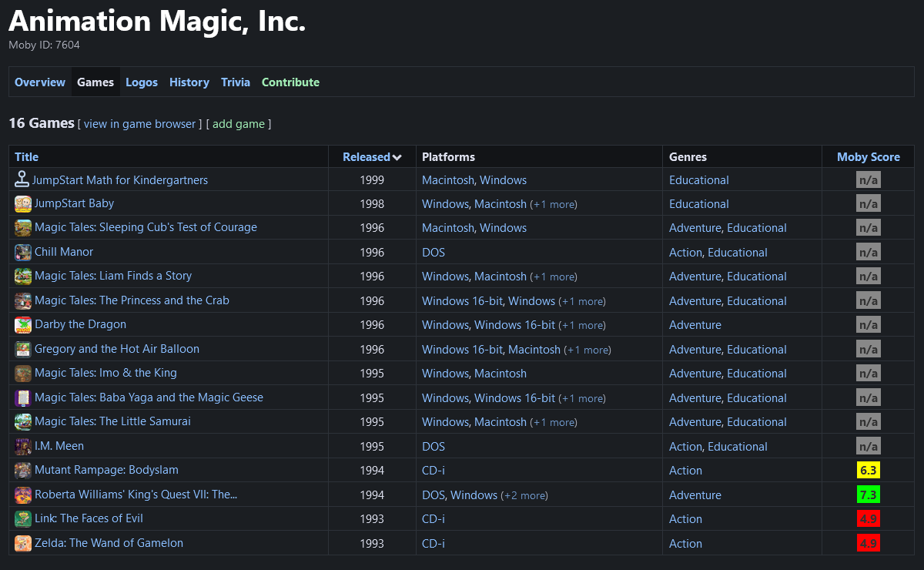This screenshot has width=924, height=570.
Task: Expand '+1 more' platforms for Darby the Dragon
Action: click(582, 325)
